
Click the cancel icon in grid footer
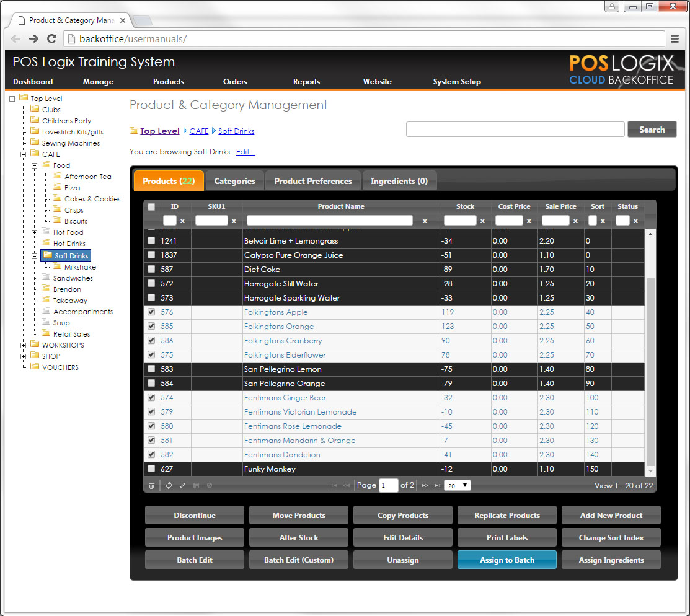pos(210,486)
